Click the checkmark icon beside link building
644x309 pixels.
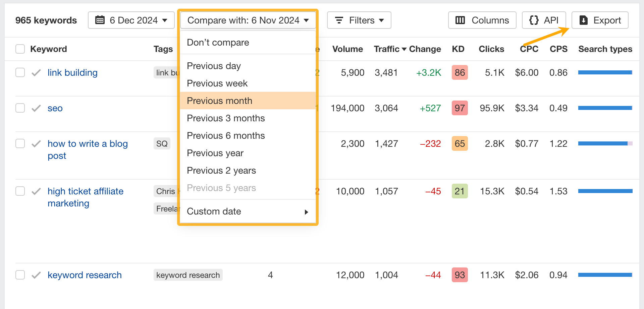(x=36, y=73)
